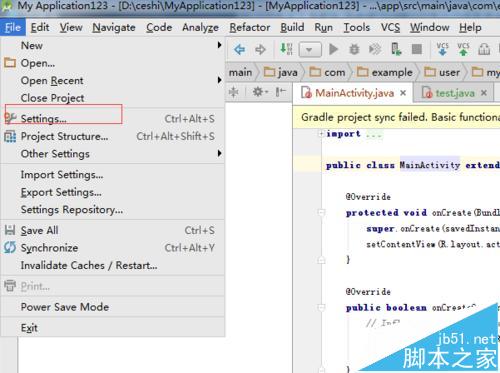
Task: Click the VCS commit changes icon
Action: click(463, 49)
